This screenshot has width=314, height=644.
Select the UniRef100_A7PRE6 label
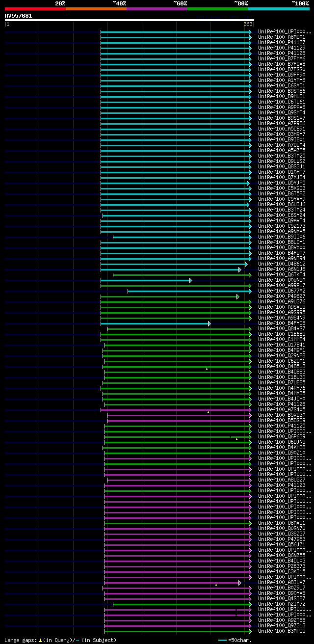click(282, 124)
